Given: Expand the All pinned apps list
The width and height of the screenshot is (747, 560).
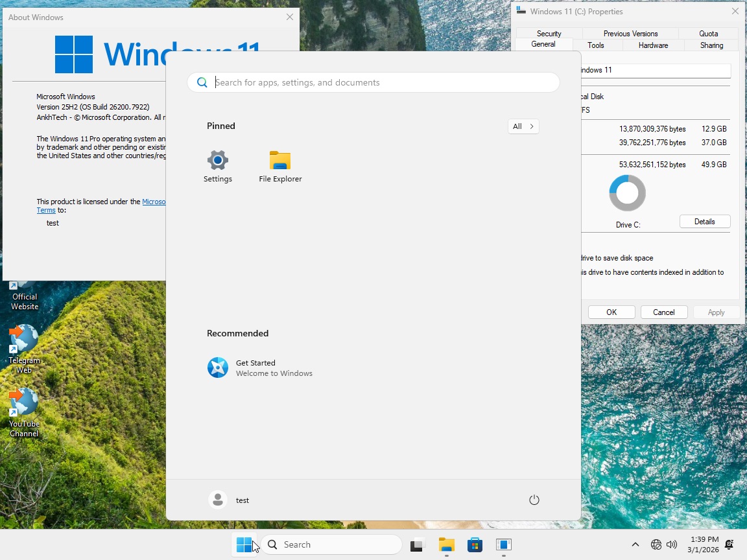Looking at the screenshot, I should [x=523, y=126].
